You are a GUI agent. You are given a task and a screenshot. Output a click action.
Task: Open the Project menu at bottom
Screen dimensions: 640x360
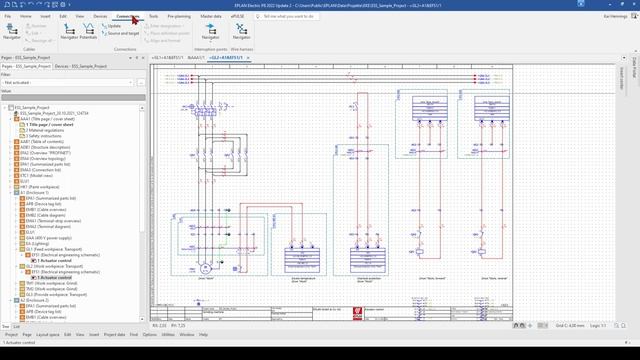[11, 335]
